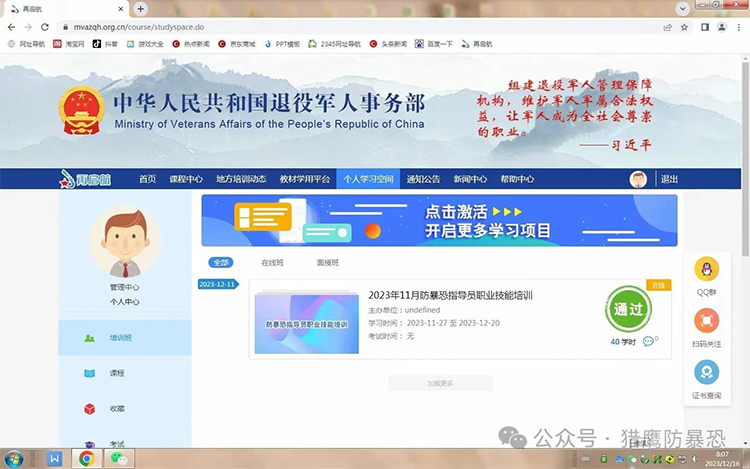Click the 点击激活 activation banner
Image resolution: width=750 pixels, height=469 pixels.
click(x=439, y=220)
